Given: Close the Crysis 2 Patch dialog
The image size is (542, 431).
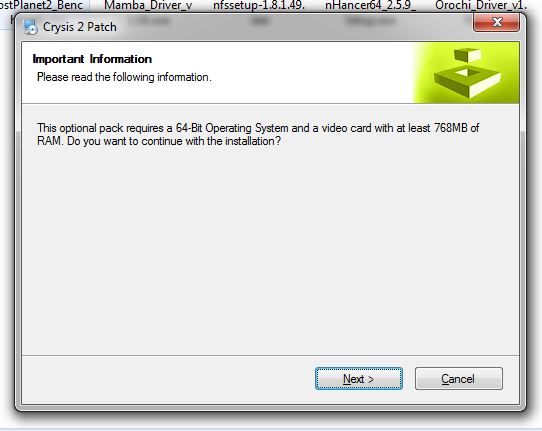Looking at the screenshot, I should (x=496, y=22).
